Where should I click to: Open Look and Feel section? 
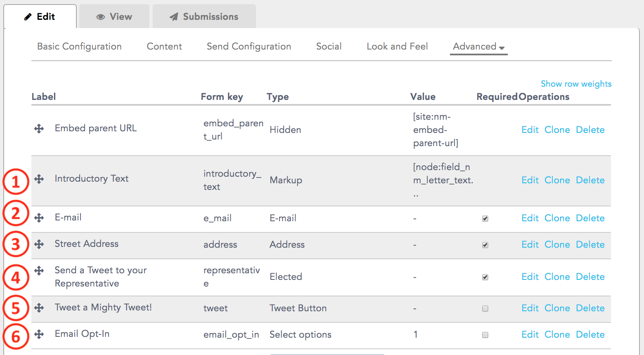pyautogui.click(x=397, y=47)
